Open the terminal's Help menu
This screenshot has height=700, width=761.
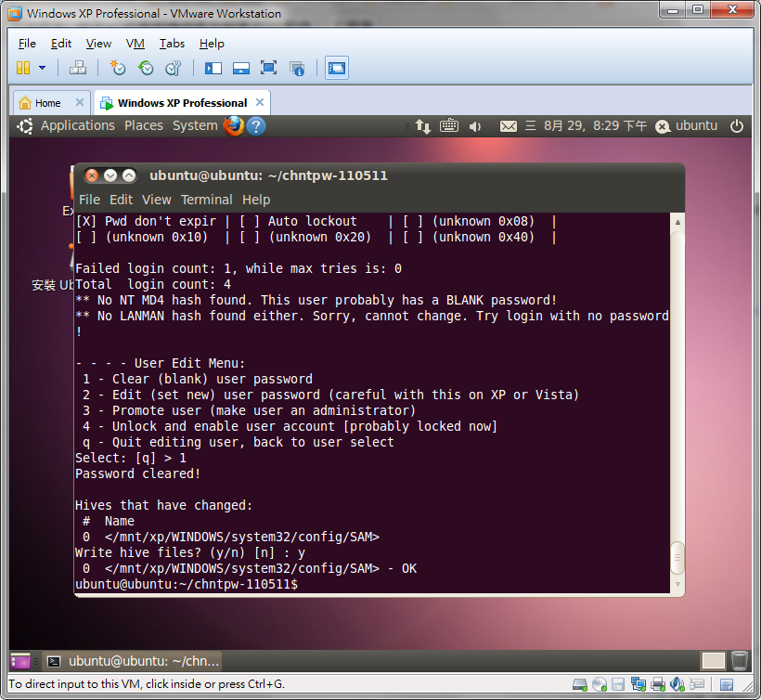(x=256, y=200)
